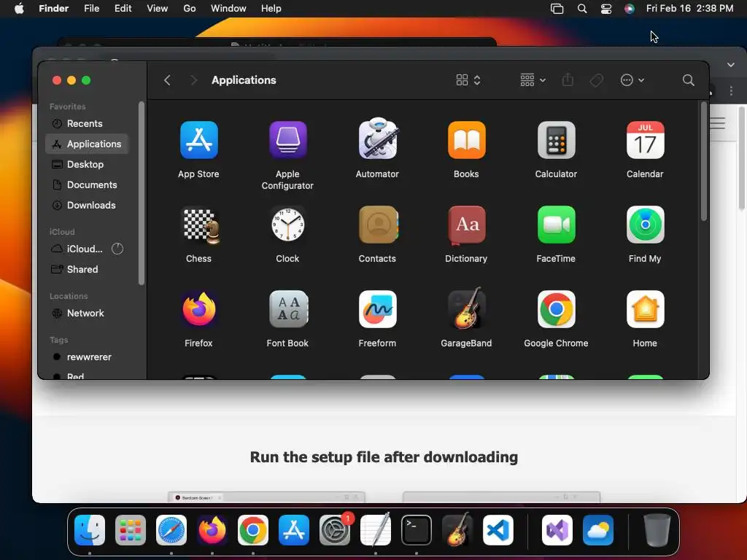
Task: Select Shared in the sidebar
Action: click(87, 270)
